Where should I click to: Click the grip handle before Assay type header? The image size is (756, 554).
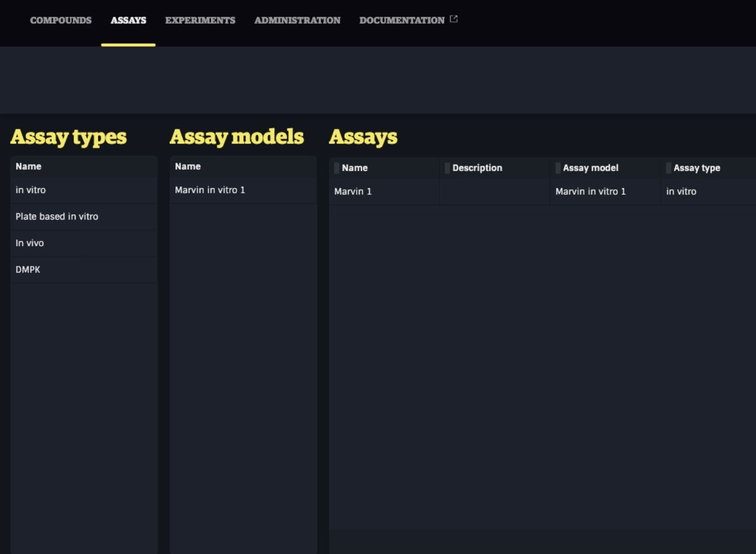[668, 168]
